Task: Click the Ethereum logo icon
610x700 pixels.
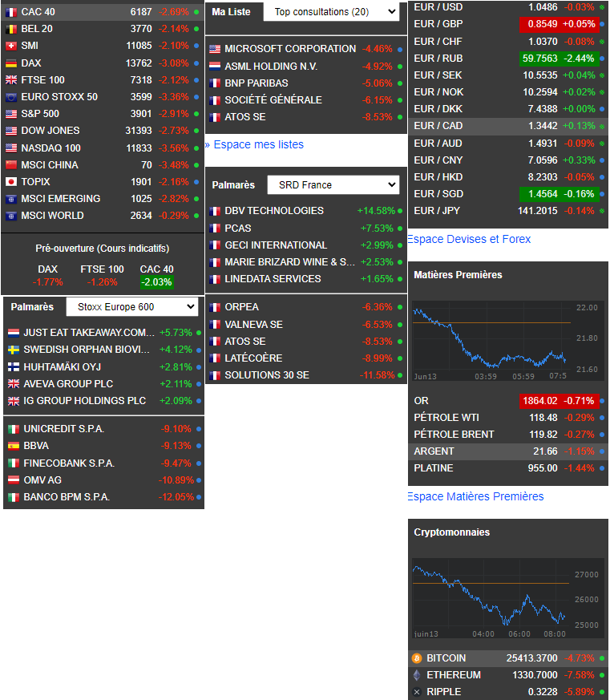Action: 417,675
